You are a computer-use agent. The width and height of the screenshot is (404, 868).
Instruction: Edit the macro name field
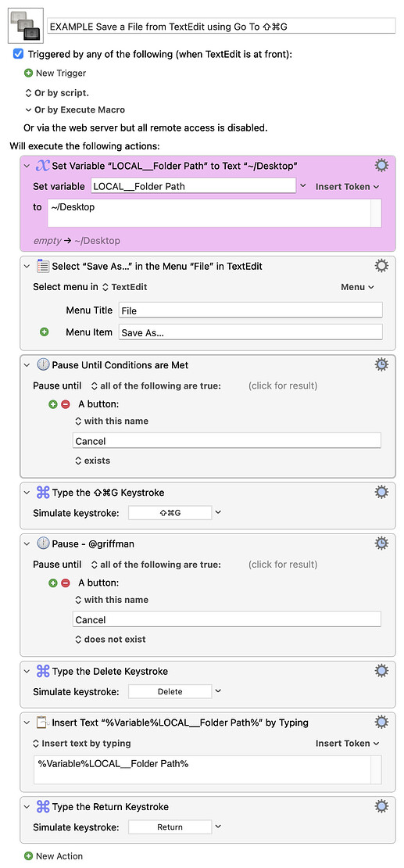point(221,26)
